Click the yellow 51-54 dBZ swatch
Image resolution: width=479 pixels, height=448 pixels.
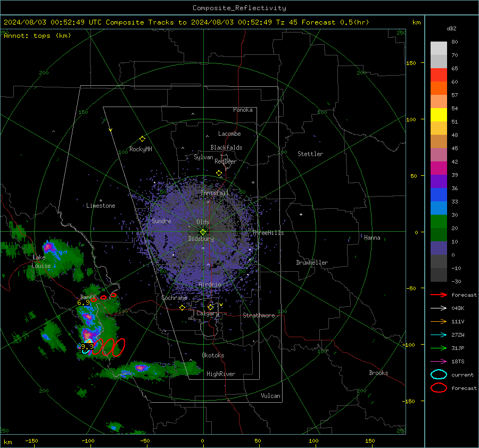(439, 115)
